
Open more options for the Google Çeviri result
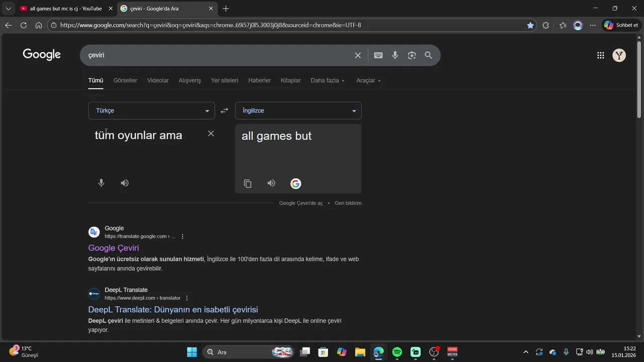183,236
